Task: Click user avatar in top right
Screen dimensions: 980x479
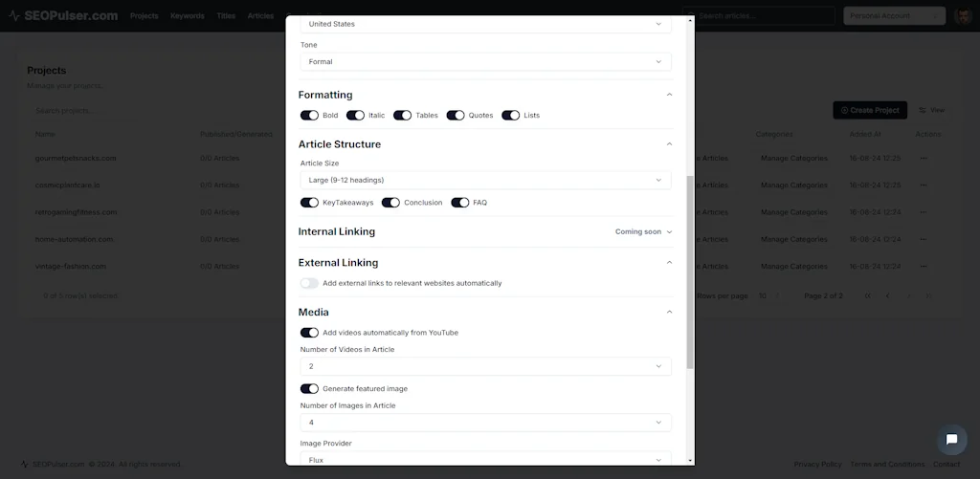Action: tap(962, 16)
